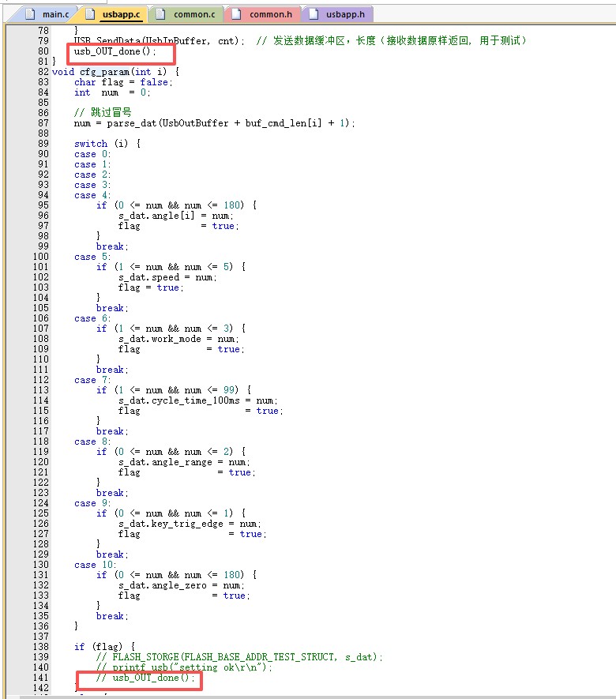Click the file icon on main.c tab
The image size is (616, 699).
(x=29, y=14)
